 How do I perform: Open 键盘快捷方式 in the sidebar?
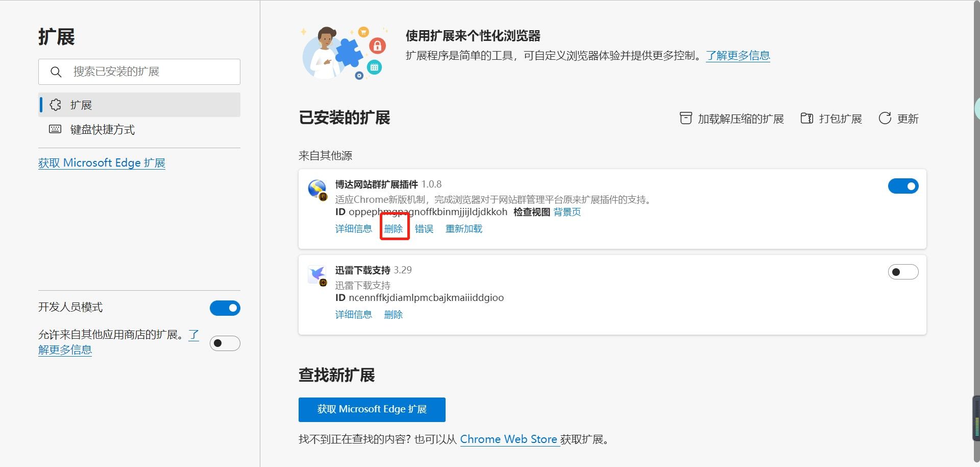coord(102,130)
